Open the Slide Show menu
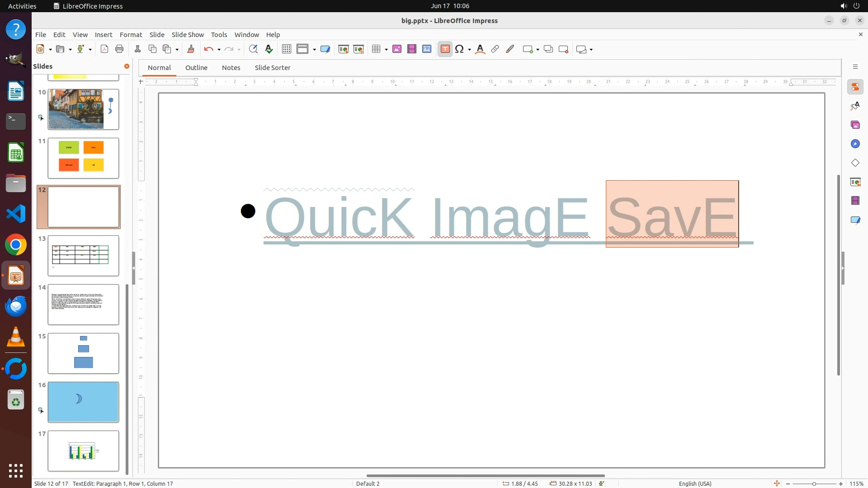Screen dimensions: 868x488 (188, 34)
